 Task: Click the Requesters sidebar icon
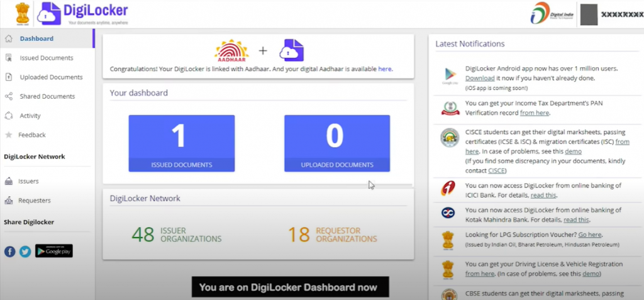pyautogui.click(x=9, y=201)
